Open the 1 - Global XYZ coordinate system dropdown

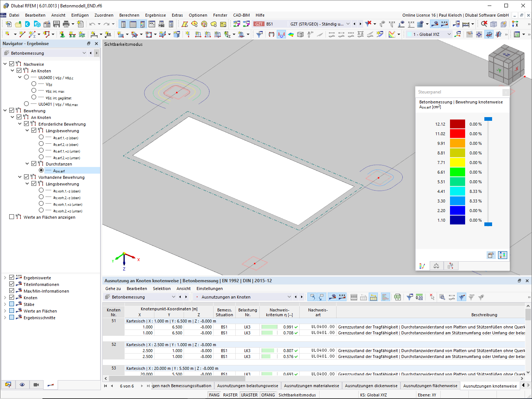pos(449,34)
